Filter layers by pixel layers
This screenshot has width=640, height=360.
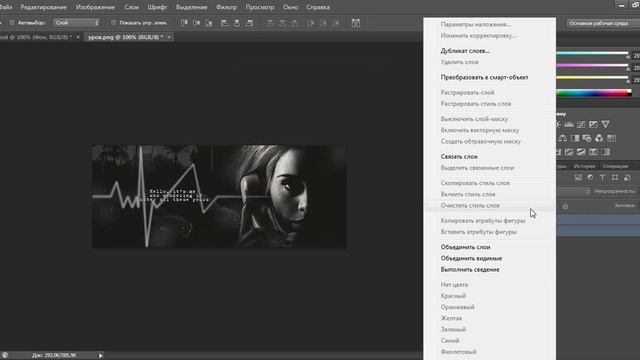(578, 178)
